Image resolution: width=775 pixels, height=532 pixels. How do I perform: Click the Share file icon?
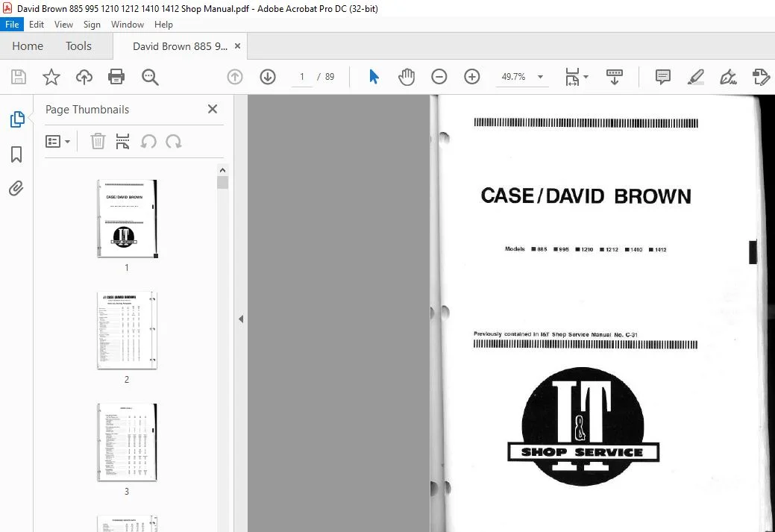(761, 77)
